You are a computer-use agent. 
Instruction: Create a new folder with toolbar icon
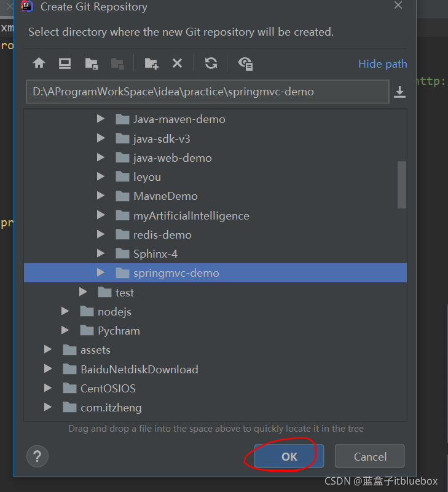[151, 64]
